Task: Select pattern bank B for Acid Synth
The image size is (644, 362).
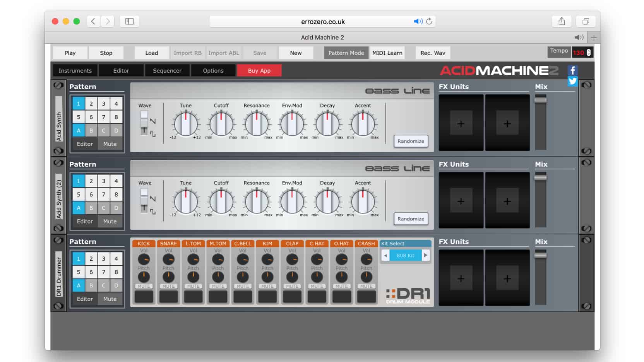Action: pyautogui.click(x=91, y=130)
